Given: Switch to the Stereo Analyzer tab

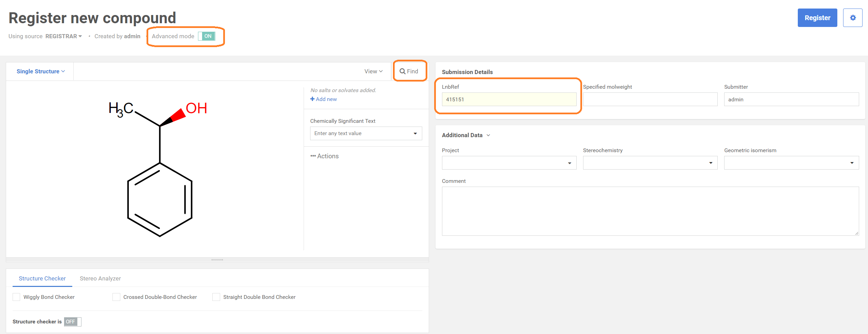Looking at the screenshot, I should tap(100, 278).
